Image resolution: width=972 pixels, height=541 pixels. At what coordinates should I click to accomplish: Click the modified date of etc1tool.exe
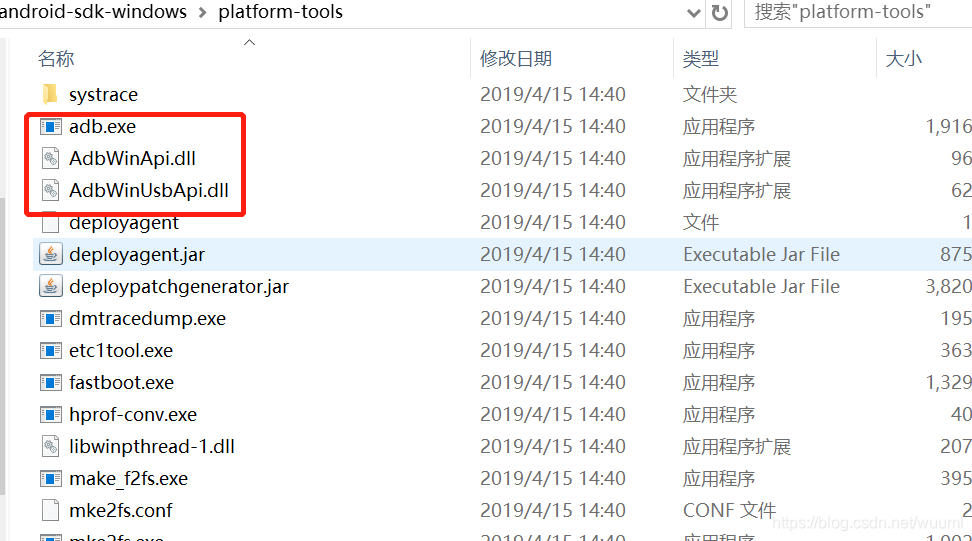[x=553, y=351]
